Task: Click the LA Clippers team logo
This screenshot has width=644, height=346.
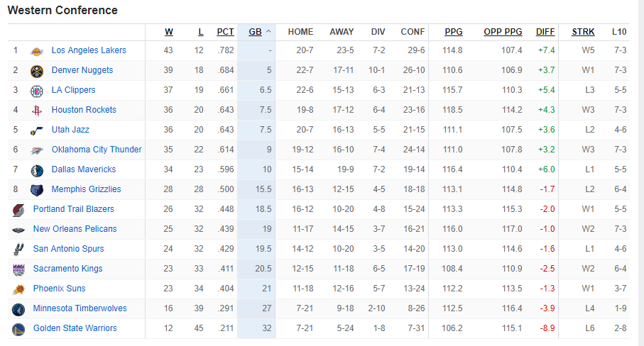Action: [36, 91]
